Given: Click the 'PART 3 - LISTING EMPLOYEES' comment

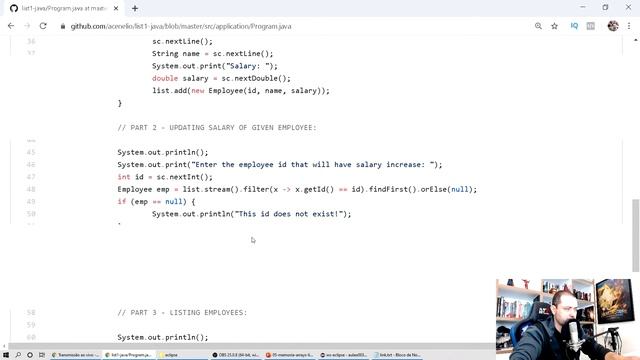Looking at the screenshot, I should tap(182, 313).
